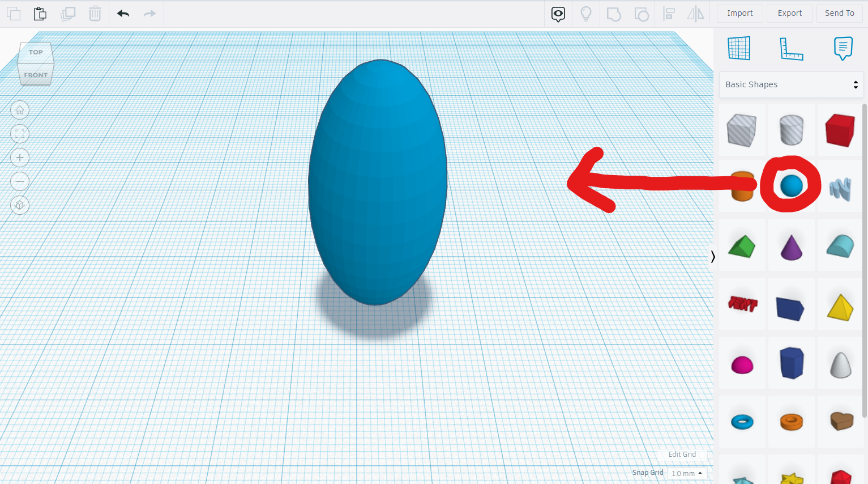Delete the shape using the trash icon
Screen dimensions: 868x484
[x=95, y=13]
